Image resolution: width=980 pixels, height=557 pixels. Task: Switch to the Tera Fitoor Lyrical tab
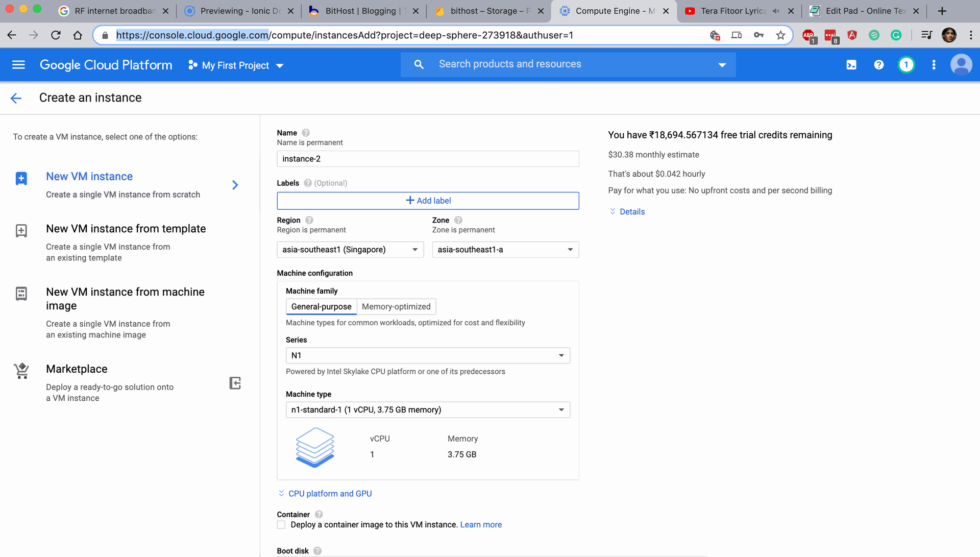coord(739,11)
